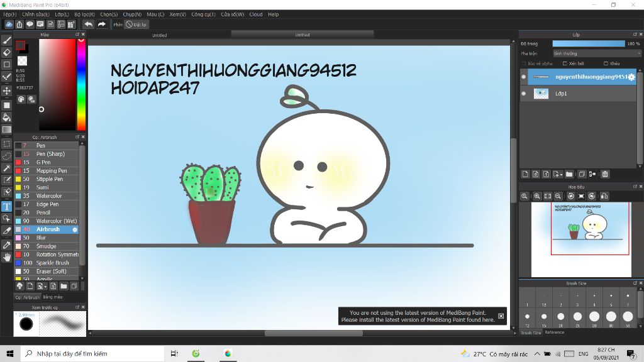Select the Hand pan tool

pos(6,257)
